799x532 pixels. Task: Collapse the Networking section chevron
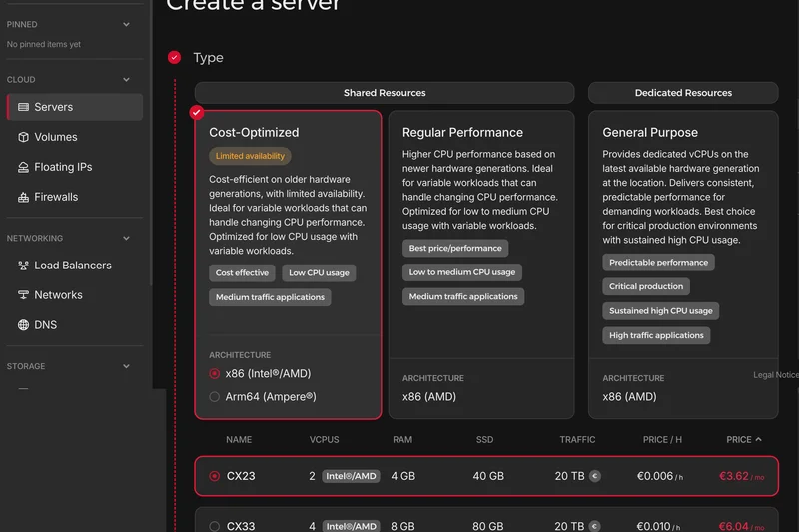pos(126,239)
